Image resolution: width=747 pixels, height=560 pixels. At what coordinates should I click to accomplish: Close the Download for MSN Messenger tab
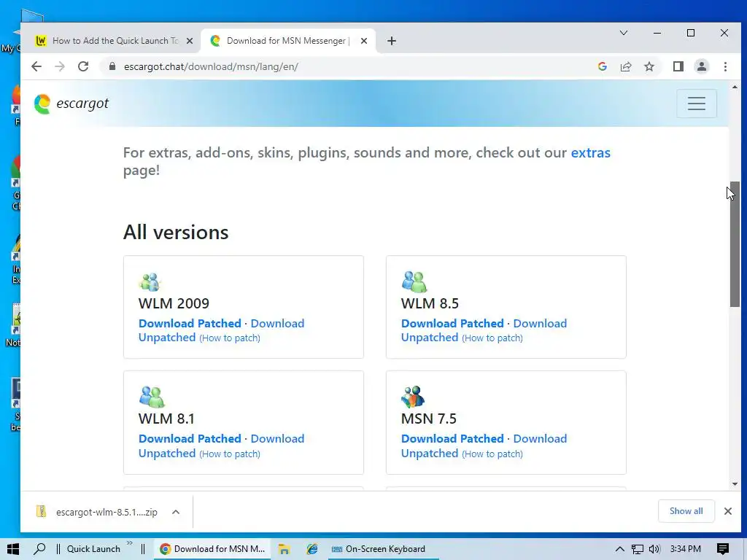click(364, 41)
